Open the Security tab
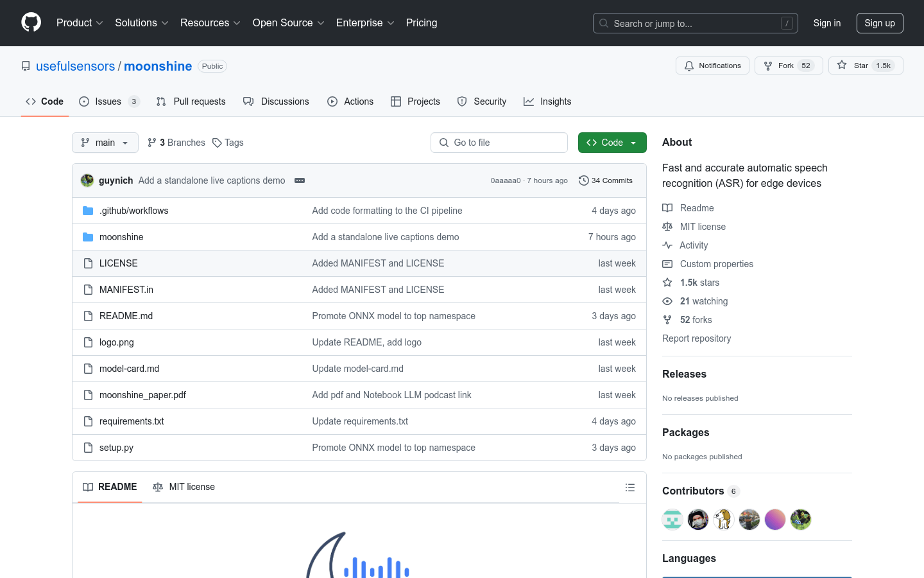 click(x=482, y=101)
